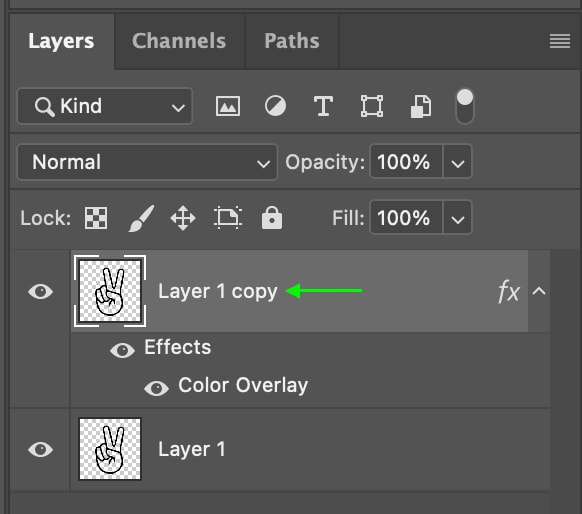Collapse effects list on Layer 1 copy
Viewport: 582px width, 514px height.
coord(539,291)
